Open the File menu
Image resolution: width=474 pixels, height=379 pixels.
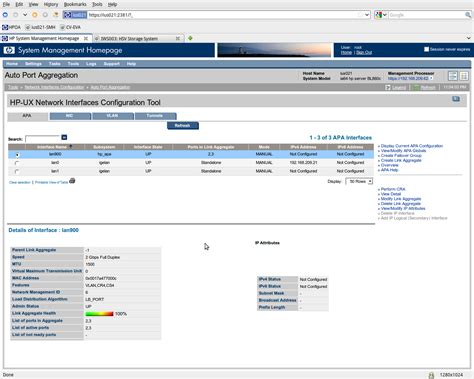pyautogui.click(x=6, y=4)
